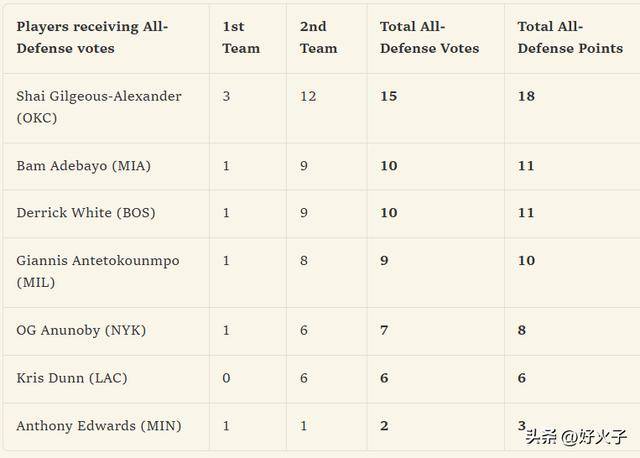The height and width of the screenshot is (458, 640).
Task: Select the OG Anunoby (NYK) name cell
Action: [x=81, y=330]
